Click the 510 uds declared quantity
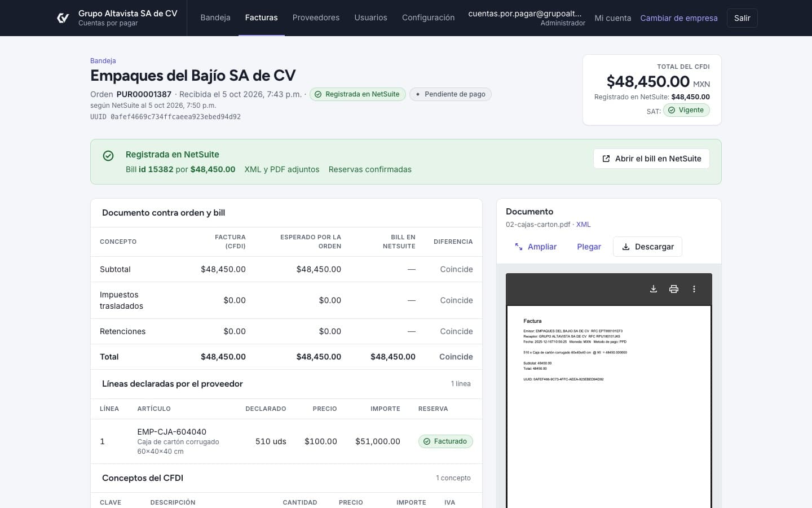 pyautogui.click(x=271, y=441)
